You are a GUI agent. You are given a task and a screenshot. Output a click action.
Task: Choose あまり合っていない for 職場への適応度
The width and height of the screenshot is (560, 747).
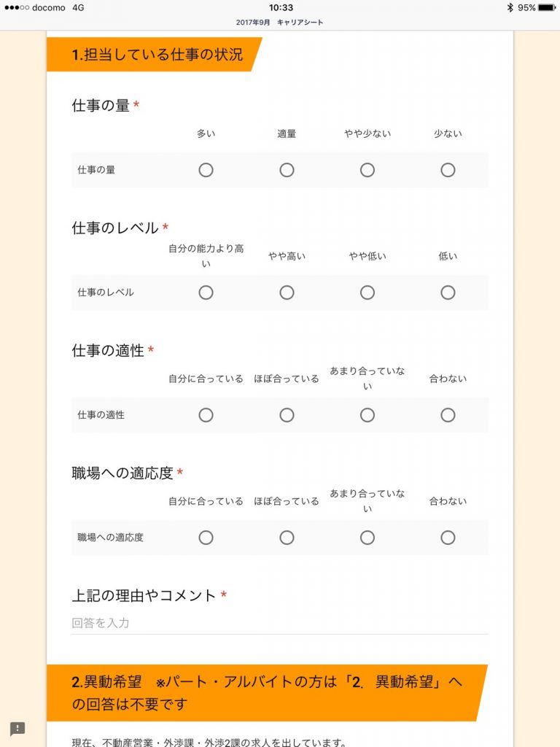coord(367,538)
